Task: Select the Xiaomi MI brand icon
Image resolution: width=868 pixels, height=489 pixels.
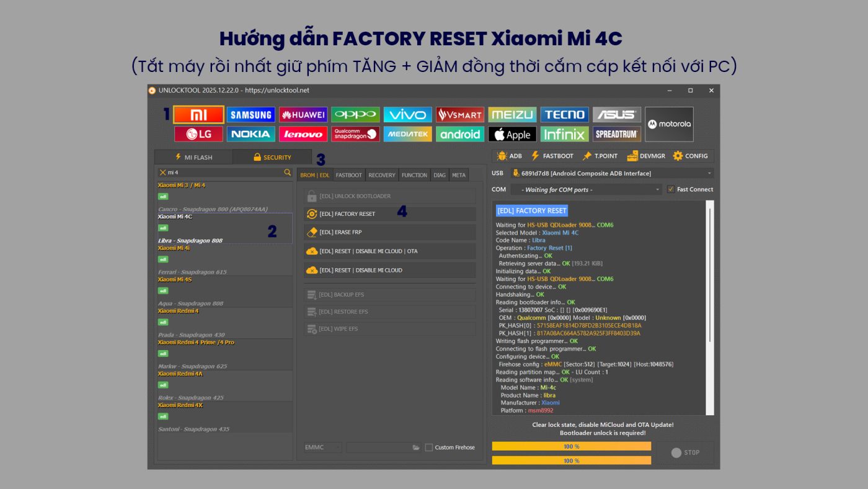Action: 198,115
